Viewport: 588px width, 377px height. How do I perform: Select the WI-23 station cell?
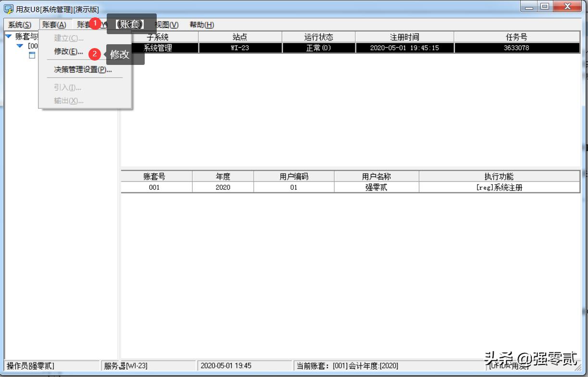click(x=240, y=48)
